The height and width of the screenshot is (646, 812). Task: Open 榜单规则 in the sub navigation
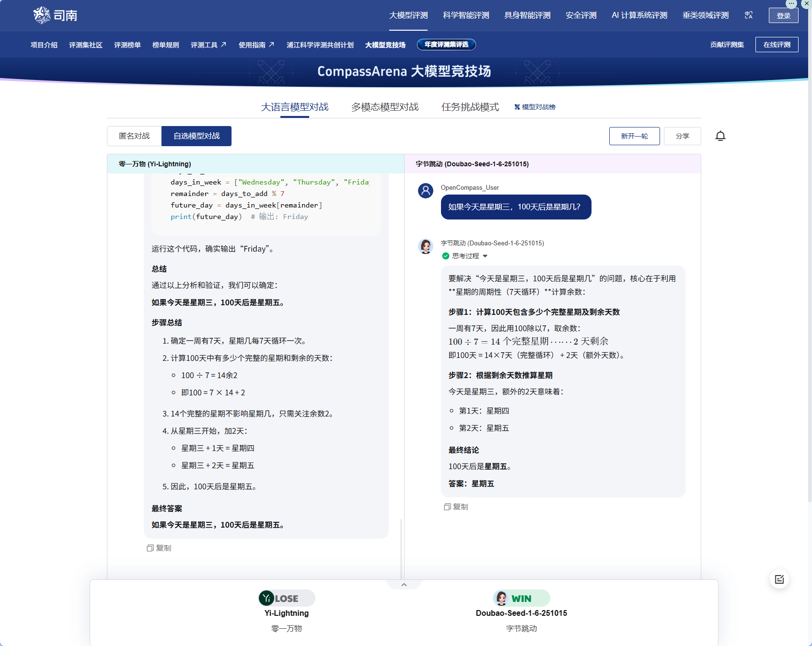[x=166, y=45]
